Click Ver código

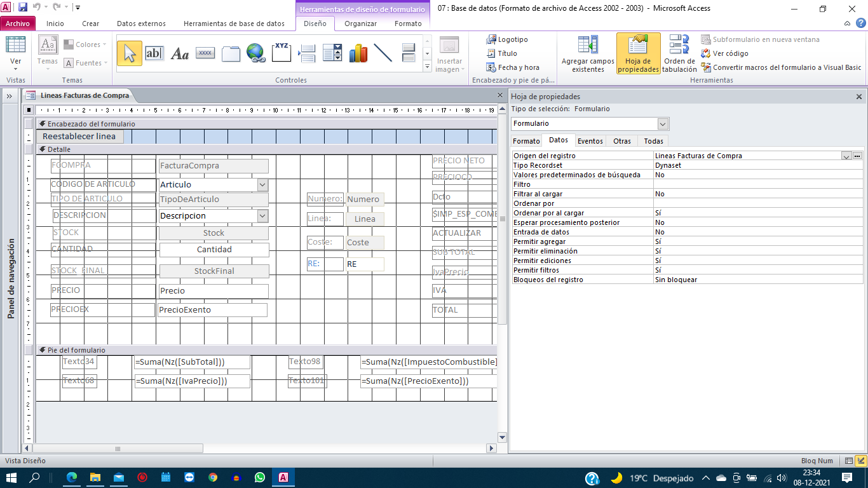point(725,53)
